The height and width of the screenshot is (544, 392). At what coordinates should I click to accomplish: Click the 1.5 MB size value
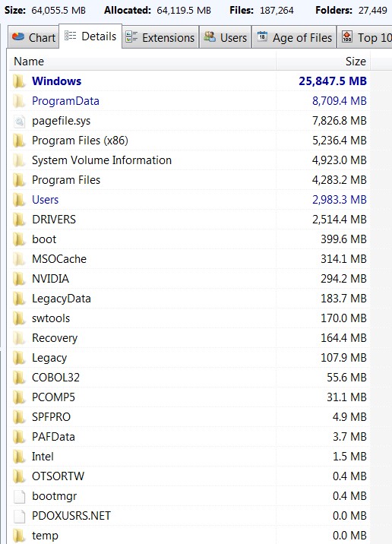point(349,457)
